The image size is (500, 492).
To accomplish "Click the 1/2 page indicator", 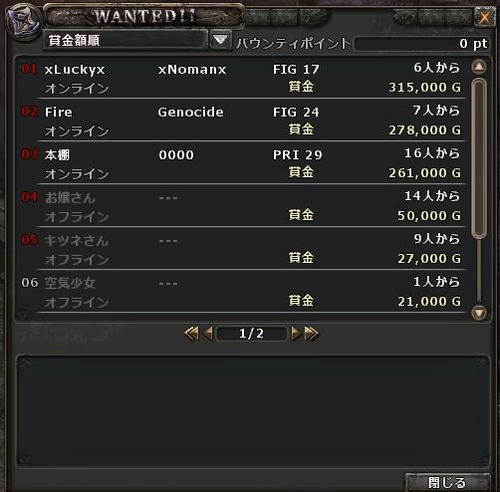I will (251, 333).
